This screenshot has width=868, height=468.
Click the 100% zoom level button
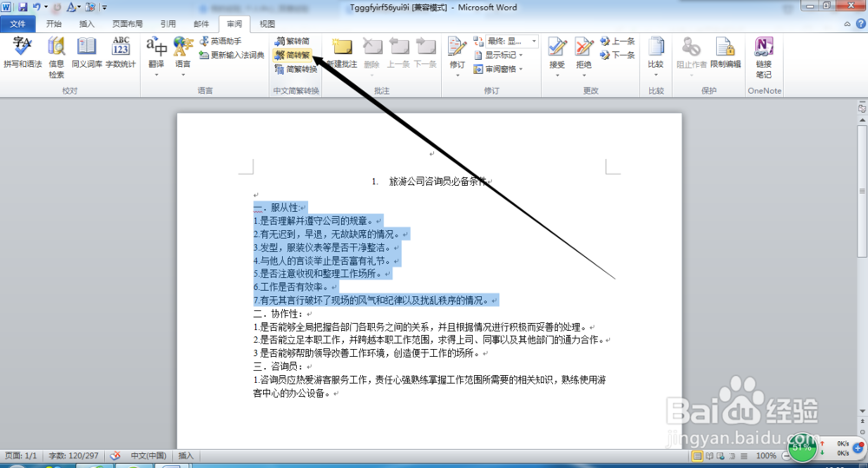(766, 456)
